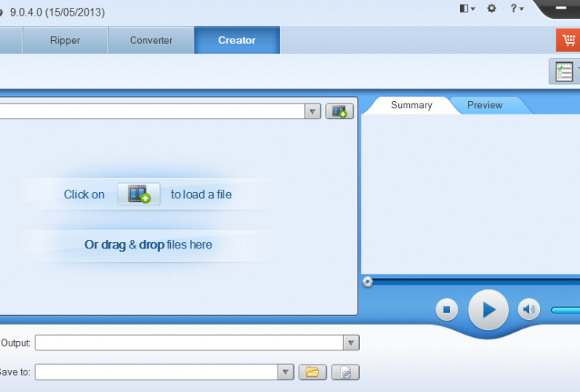
Task: Open the settings gear icon
Action: click(491, 9)
